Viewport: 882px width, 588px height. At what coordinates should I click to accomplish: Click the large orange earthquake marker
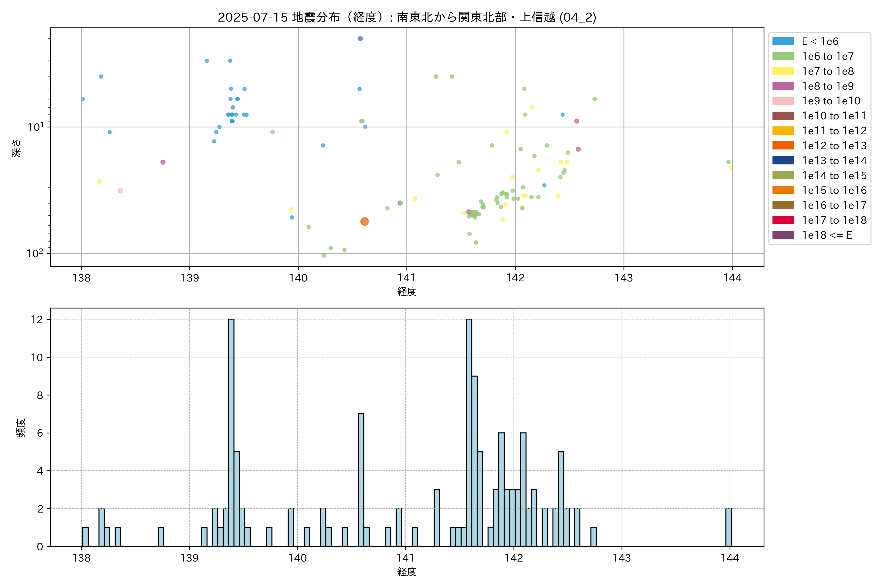click(365, 222)
